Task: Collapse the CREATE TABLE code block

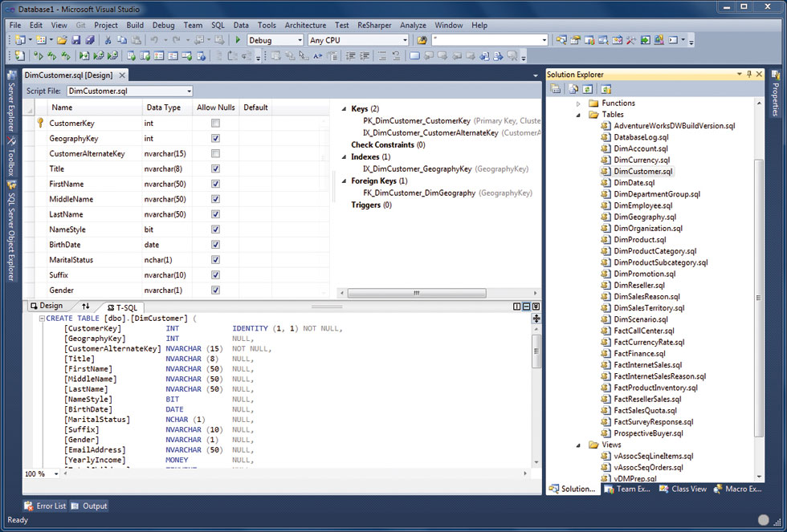Action: [42, 319]
